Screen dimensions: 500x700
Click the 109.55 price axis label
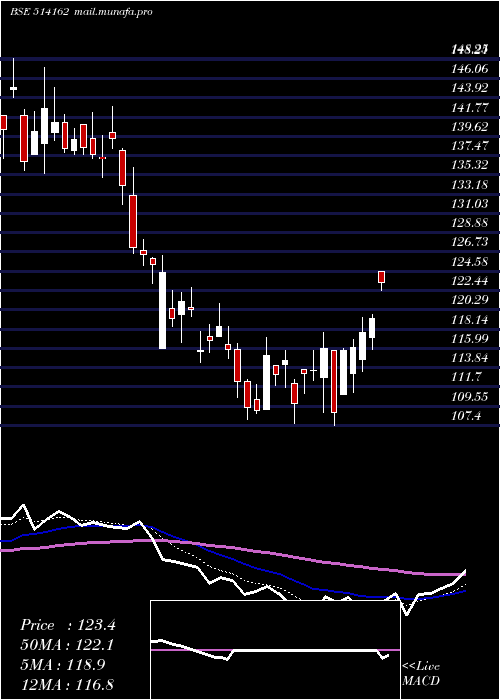tap(469, 397)
